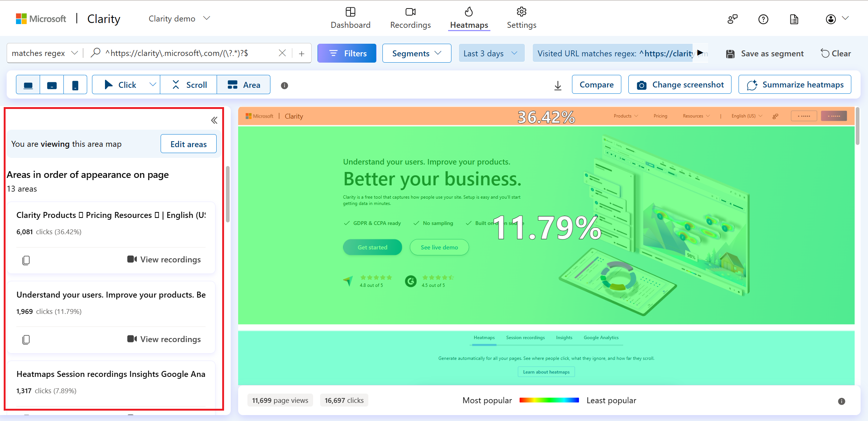Switch to Click heatmap mode
This screenshot has width=868, height=421.
[120, 85]
